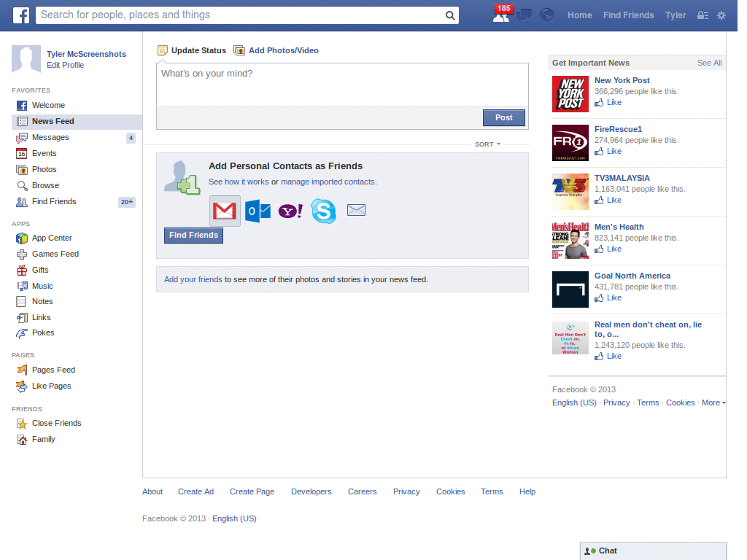The image size is (747, 560).
Task: Open privacy shortcuts lock icon
Action: point(703,15)
